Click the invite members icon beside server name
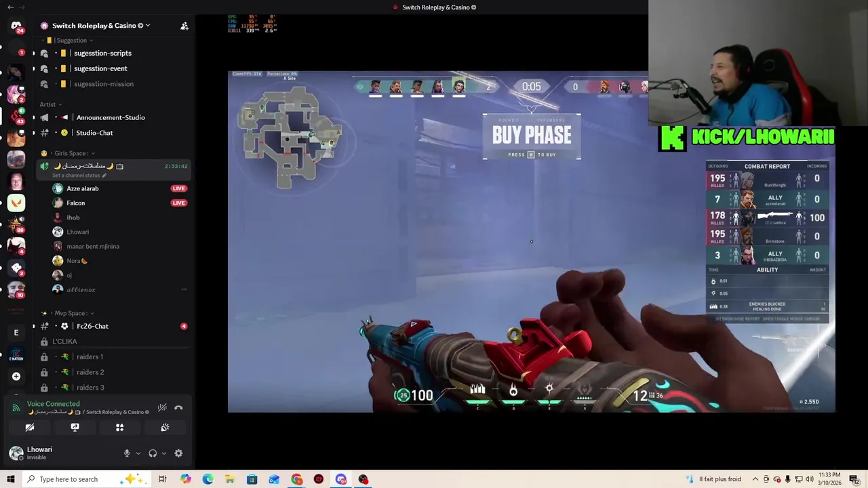Screen dimensions: 868x488 tap(184, 26)
